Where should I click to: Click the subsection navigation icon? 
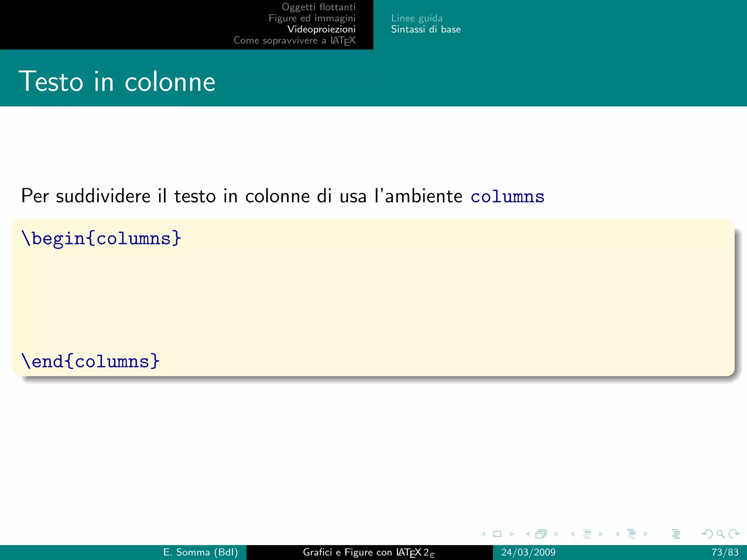pyautogui.click(x=587, y=534)
